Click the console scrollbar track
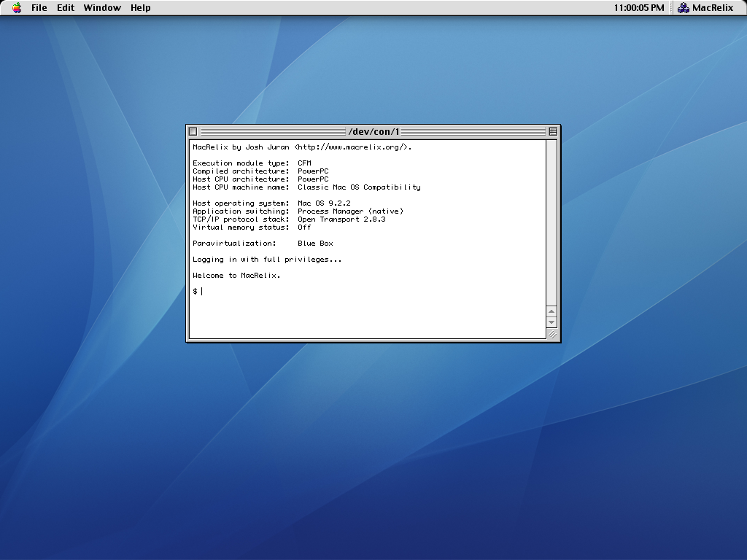 (551, 223)
